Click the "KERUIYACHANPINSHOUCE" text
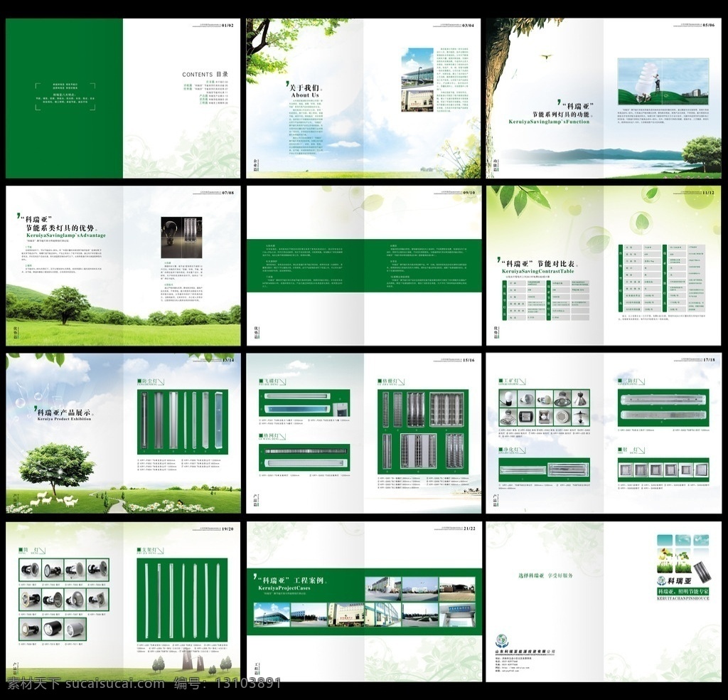The height and width of the screenshot is (700, 728). click(x=683, y=599)
